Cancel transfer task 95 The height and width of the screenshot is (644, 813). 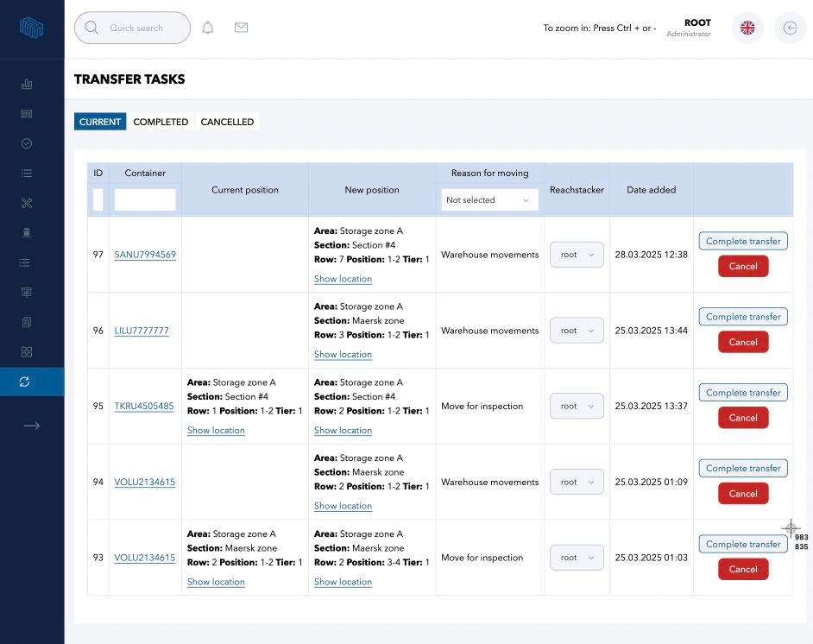click(x=743, y=418)
